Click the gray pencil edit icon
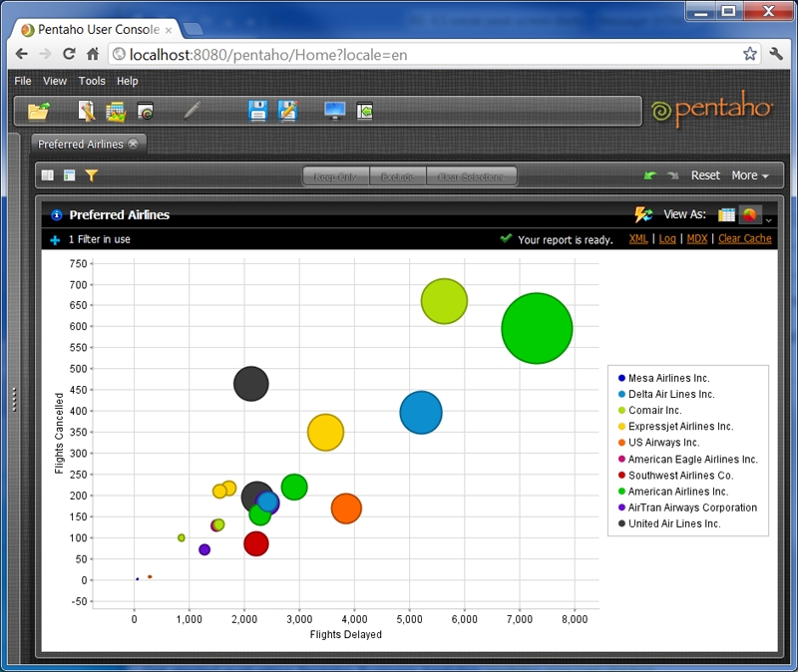The image size is (798, 672). point(192,111)
